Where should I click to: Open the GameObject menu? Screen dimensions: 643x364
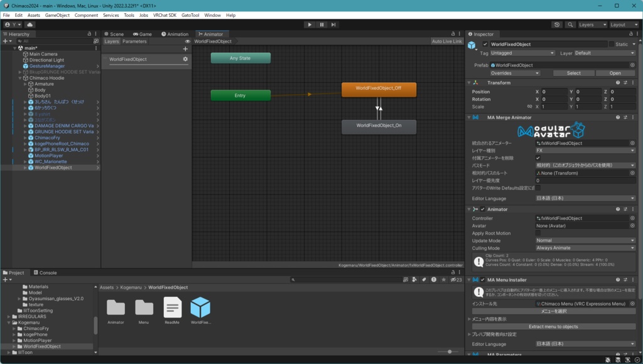point(57,15)
